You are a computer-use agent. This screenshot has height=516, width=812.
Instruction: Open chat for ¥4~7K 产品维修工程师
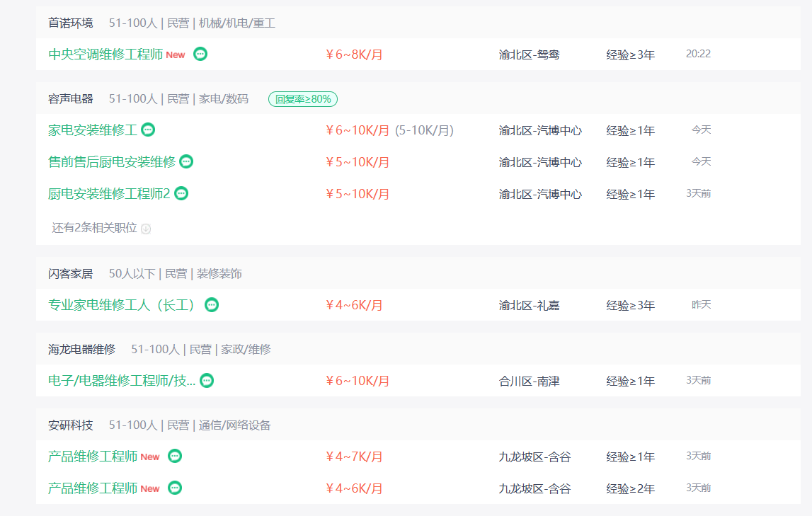coord(175,456)
